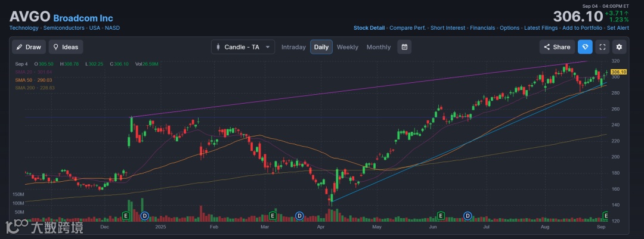Screen dimensions: 644x239
Task: Click the Vol 26.59M readout
Action: (147, 64)
